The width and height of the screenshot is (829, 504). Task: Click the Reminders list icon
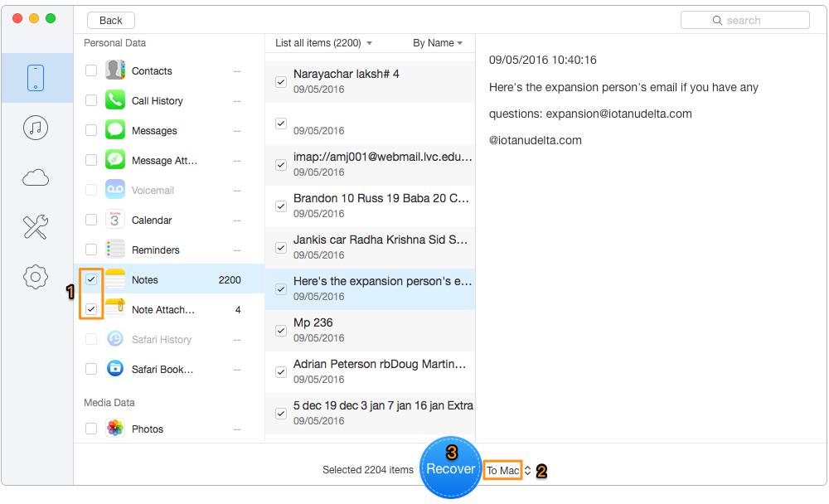point(114,249)
